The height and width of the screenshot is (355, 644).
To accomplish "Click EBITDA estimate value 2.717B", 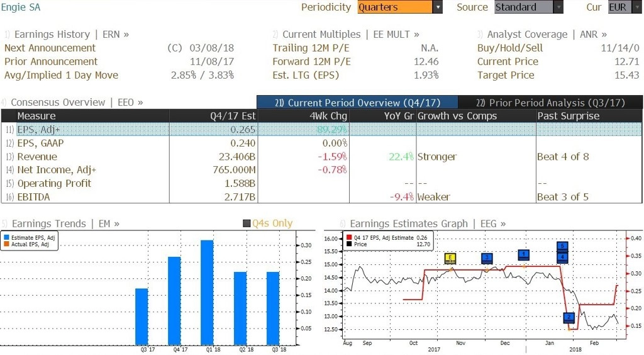I will (x=240, y=197).
